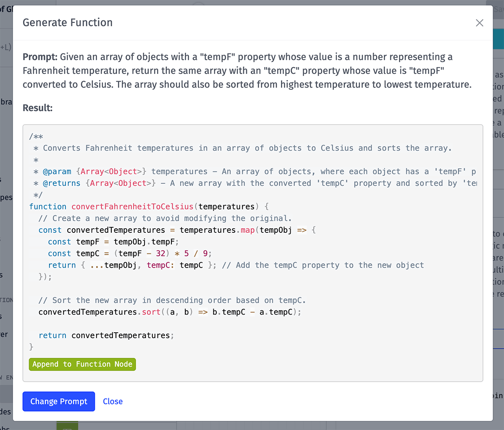This screenshot has width=504, height=430.
Task: Select the spread operator return line with tempC
Action: (126, 265)
